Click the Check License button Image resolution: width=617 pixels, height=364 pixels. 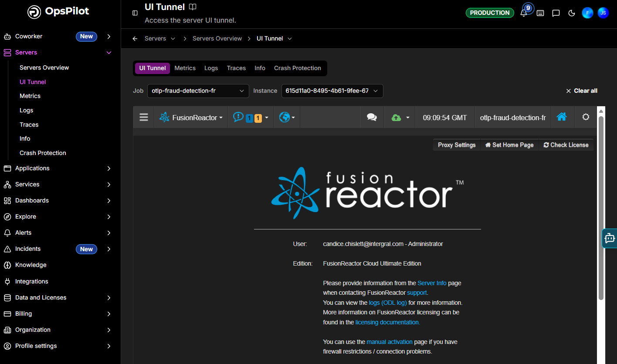566,145
